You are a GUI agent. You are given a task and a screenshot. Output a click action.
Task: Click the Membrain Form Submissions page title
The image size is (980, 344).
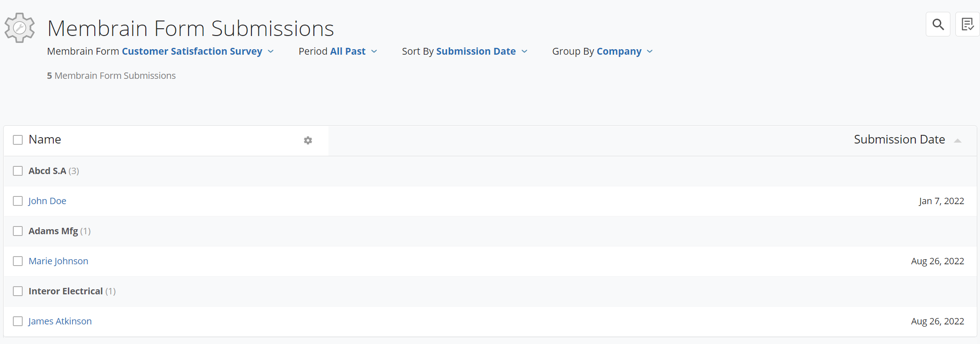point(190,28)
